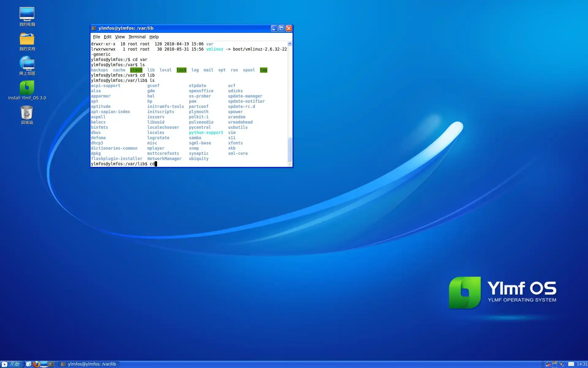Open the View menu
The height and width of the screenshot is (368, 588).
[120, 37]
